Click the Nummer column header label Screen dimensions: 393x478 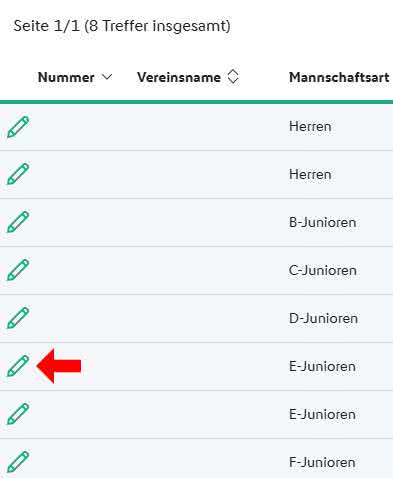pos(66,77)
